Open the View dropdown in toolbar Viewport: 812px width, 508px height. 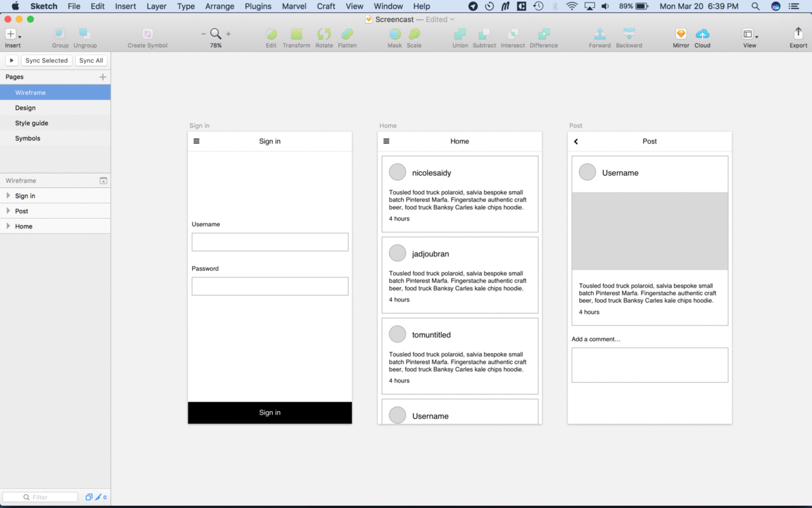pyautogui.click(x=749, y=34)
